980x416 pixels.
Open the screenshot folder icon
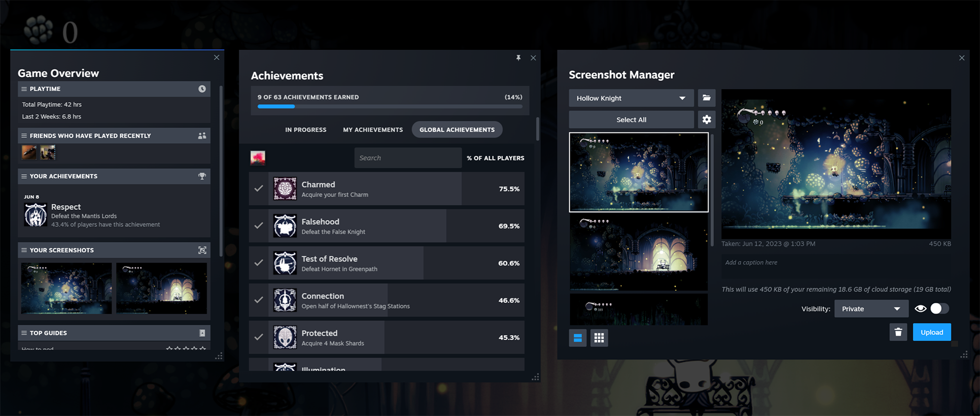(707, 98)
